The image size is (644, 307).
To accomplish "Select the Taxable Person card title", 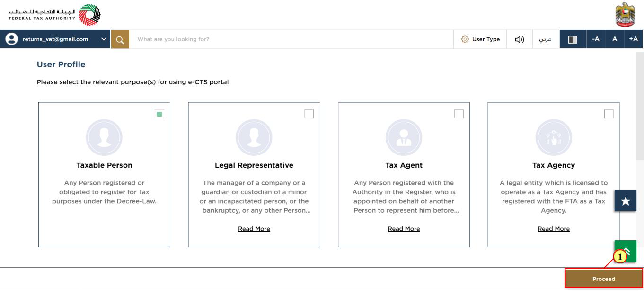I will pyautogui.click(x=104, y=165).
